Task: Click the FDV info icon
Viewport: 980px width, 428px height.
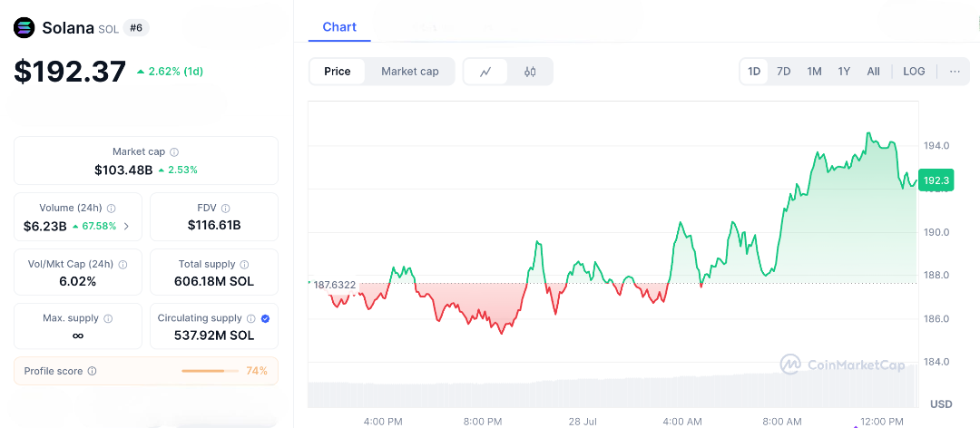Action: click(226, 209)
